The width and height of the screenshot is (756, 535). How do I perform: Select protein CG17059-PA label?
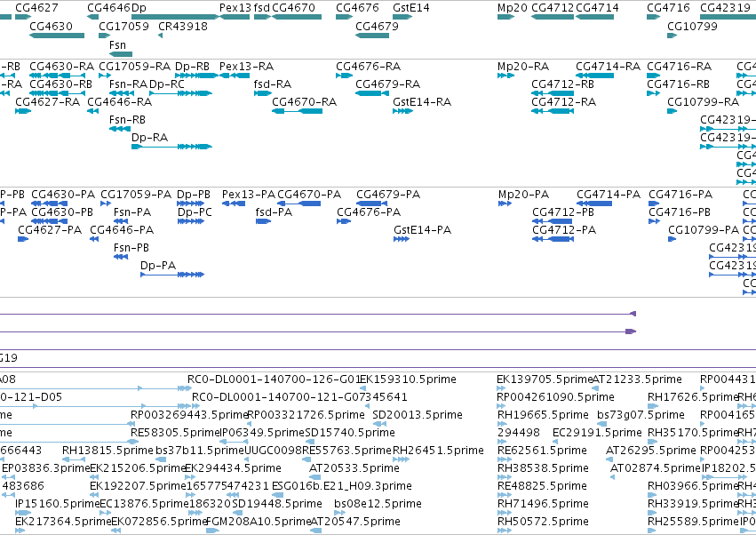136,195
